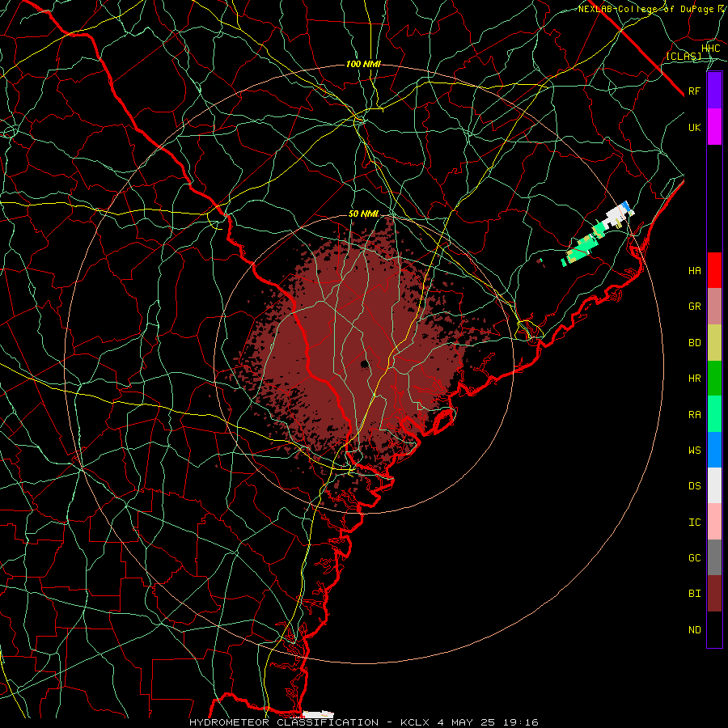
Task: Click the HA red legend color swatch
Action: [714, 270]
